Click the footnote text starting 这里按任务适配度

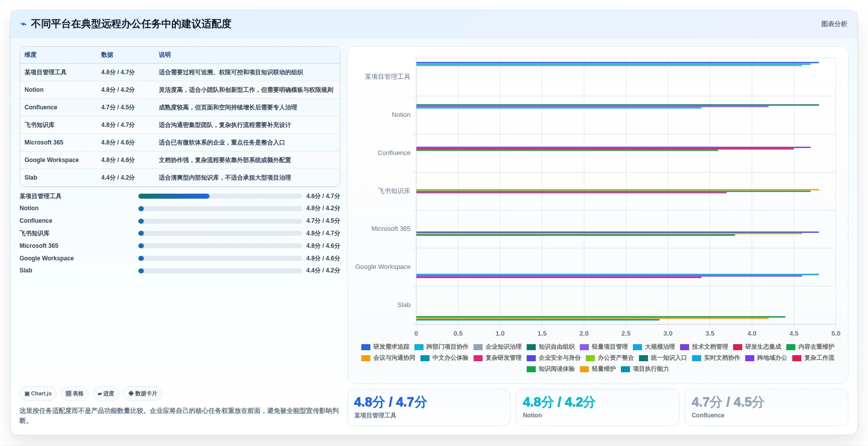click(x=179, y=416)
